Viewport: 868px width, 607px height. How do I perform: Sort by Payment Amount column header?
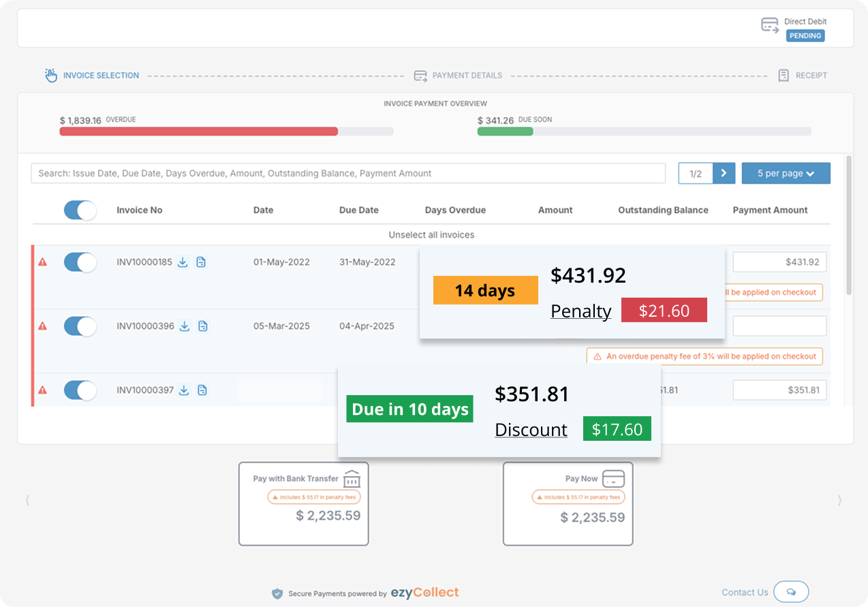770,210
